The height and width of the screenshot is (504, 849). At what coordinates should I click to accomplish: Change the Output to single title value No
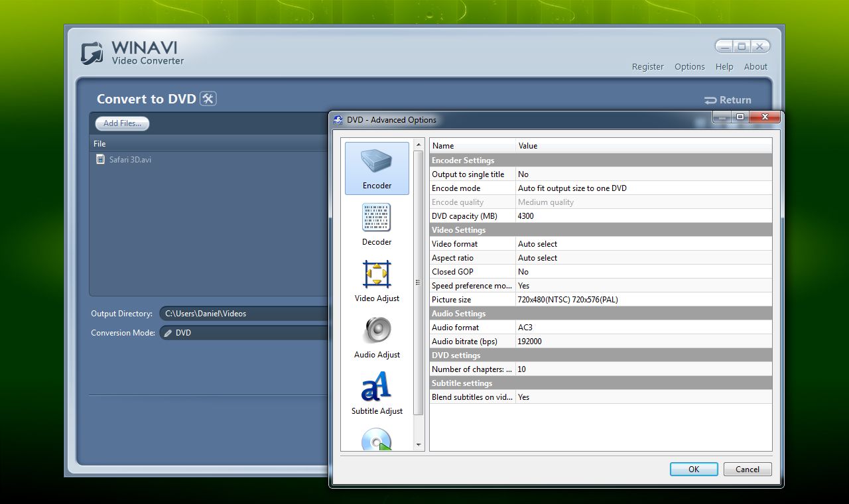[644, 174]
